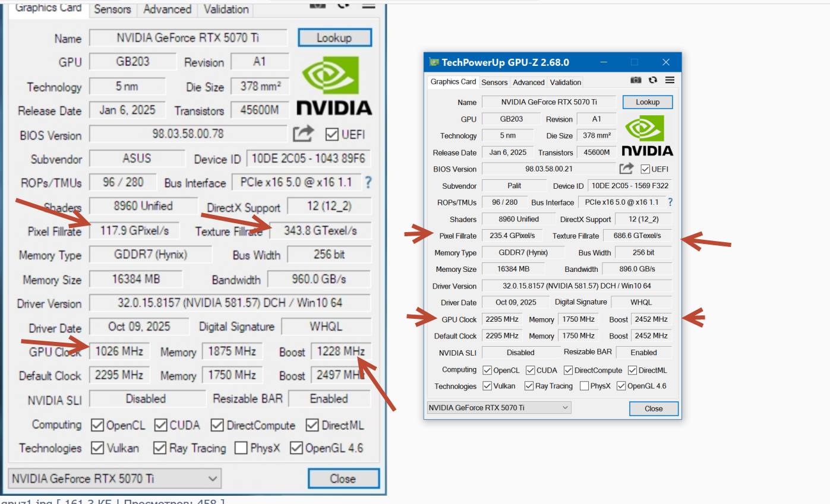The image size is (830, 504).
Task: Open the hamburger menu in the Palit GPU-Z window
Action: coord(670,80)
